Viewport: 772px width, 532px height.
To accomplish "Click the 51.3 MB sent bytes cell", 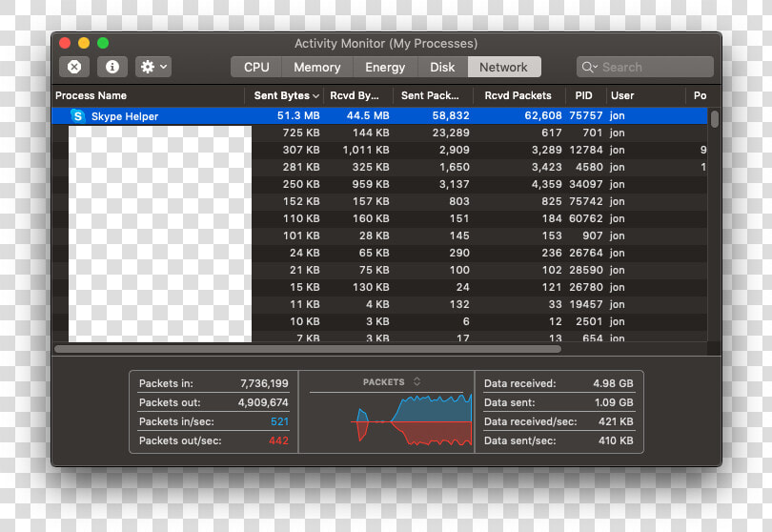I will pyautogui.click(x=298, y=115).
